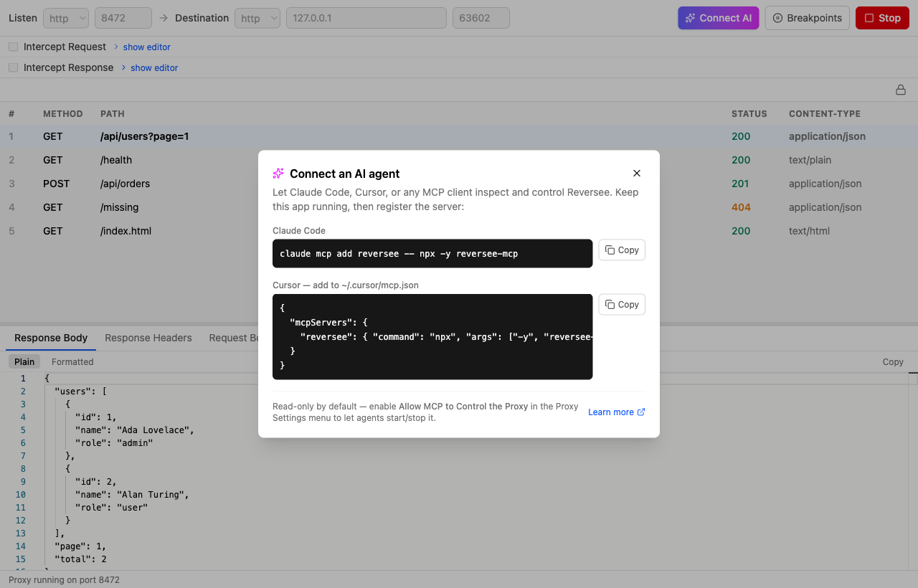Click the CONTENT-TYPE column header
Viewport: 918px width, 588px height.
pos(825,114)
